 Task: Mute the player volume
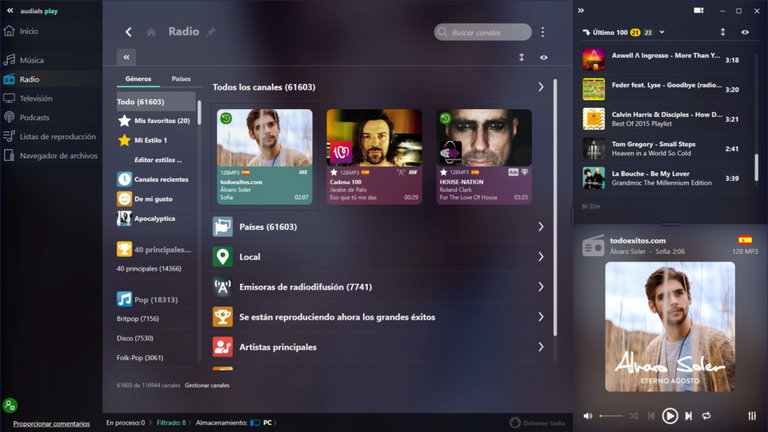click(588, 416)
